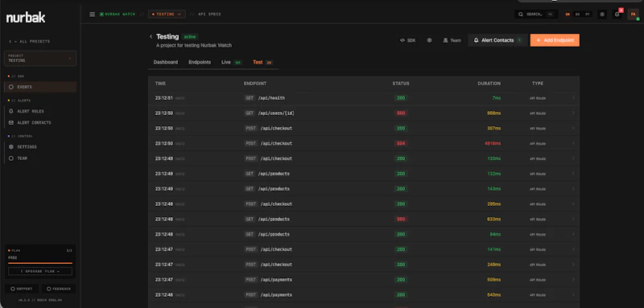
Task: Expand the /api/users/[id] row chevron
Action: tap(573, 113)
